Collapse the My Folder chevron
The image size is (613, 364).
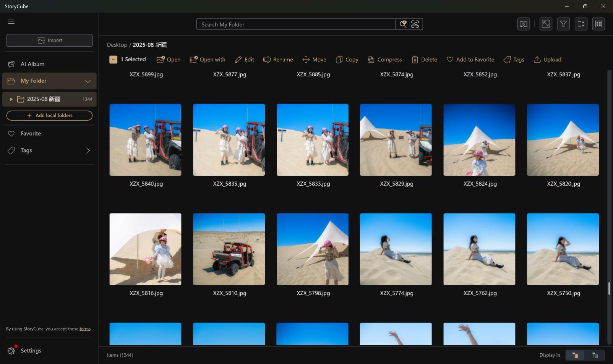(88, 81)
